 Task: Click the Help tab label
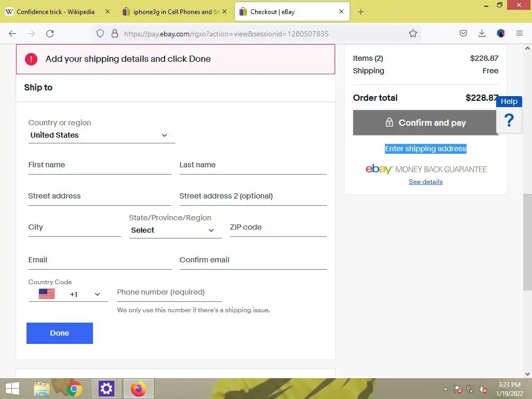[x=509, y=101]
